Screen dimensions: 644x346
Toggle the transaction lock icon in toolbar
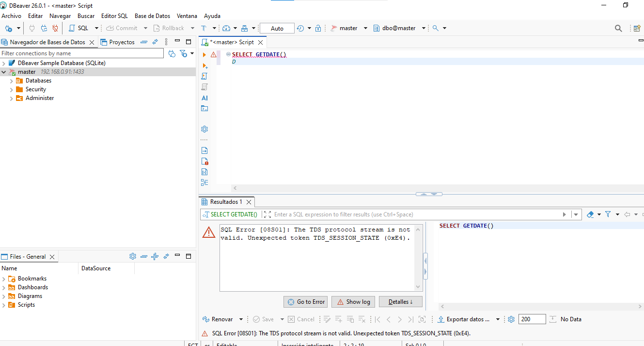(x=318, y=28)
